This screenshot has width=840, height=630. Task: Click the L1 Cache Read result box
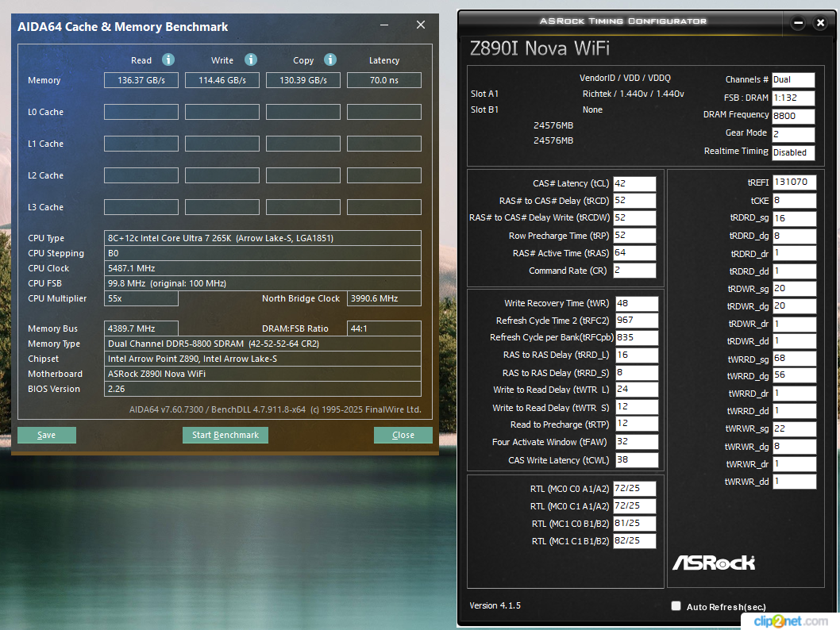pos(141,144)
